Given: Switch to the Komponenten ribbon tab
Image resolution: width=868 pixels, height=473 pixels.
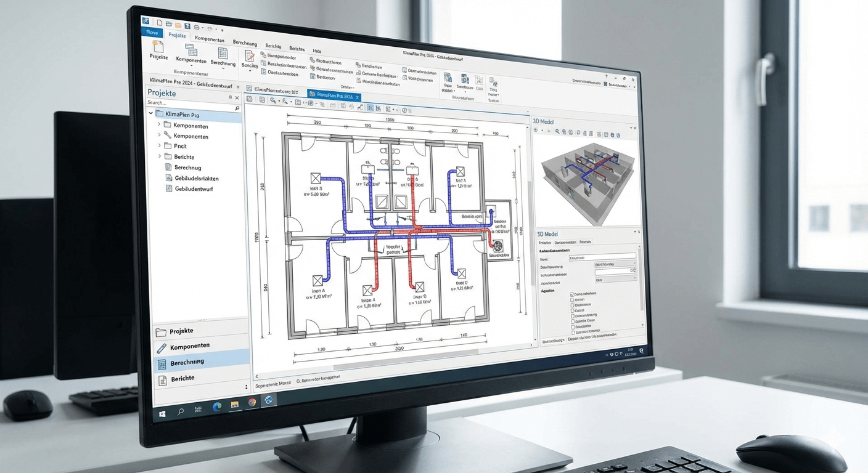Looking at the screenshot, I should [x=210, y=39].
